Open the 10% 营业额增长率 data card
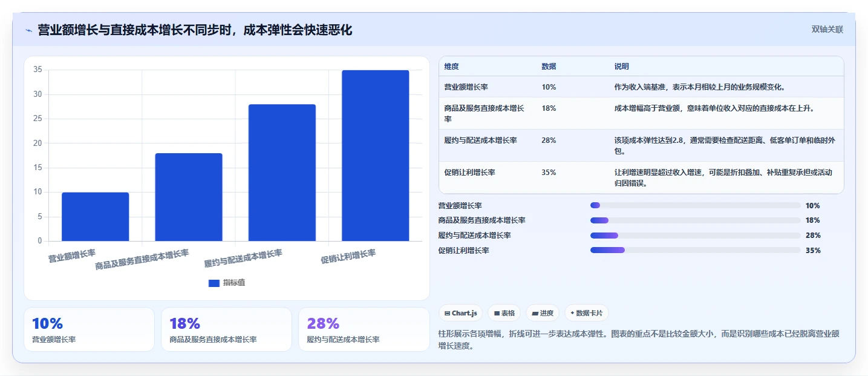Image resolution: width=868 pixels, height=376 pixels. tap(90, 329)
